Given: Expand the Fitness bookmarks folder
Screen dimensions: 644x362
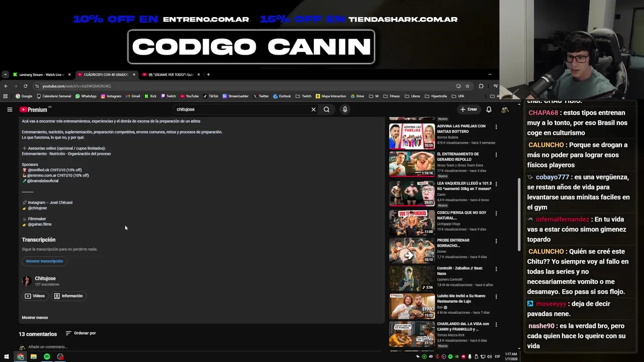Looking at the screenshot, I should tap(391, 96).
